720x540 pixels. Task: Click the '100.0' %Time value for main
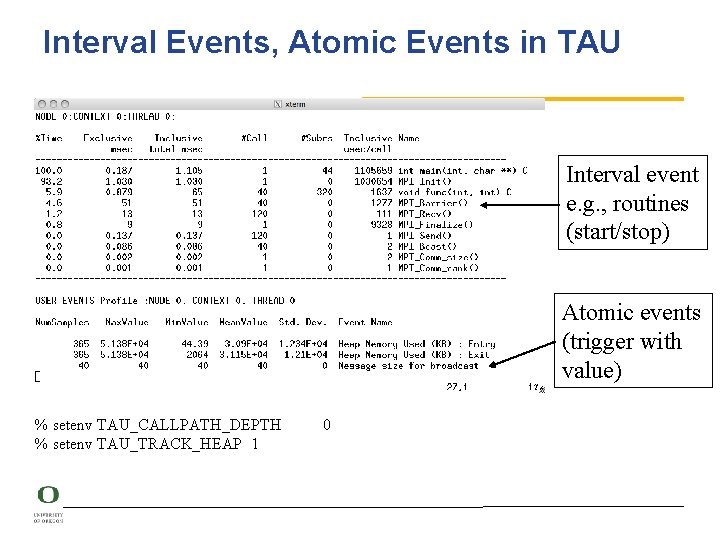click(49, 171)
